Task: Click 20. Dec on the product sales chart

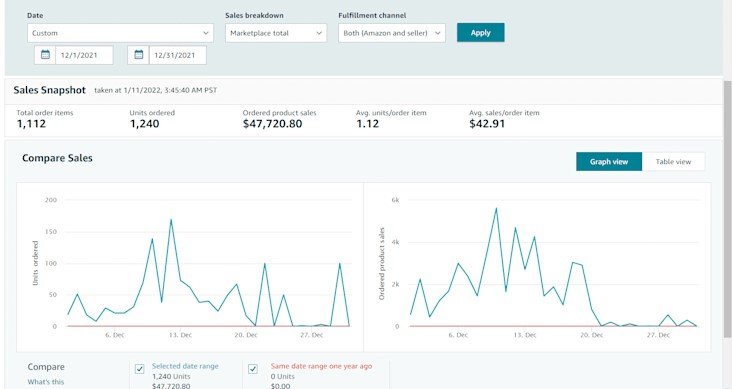Action: [x=591, y=335]
